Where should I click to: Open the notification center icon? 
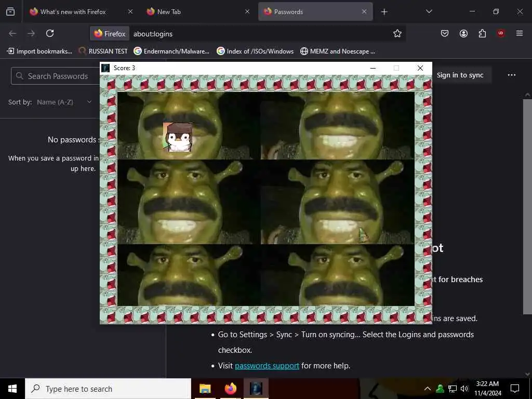tap(515, 389)
